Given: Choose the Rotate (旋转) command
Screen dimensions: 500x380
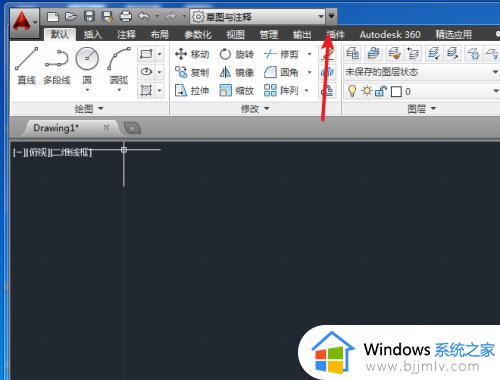Looking at the screenshot, I should pos(237,54).
